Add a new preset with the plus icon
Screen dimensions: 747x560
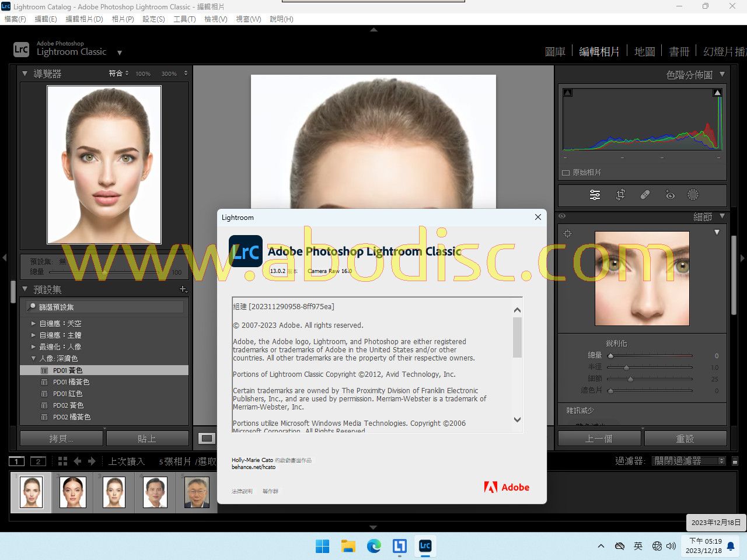[x=183, y=289]
